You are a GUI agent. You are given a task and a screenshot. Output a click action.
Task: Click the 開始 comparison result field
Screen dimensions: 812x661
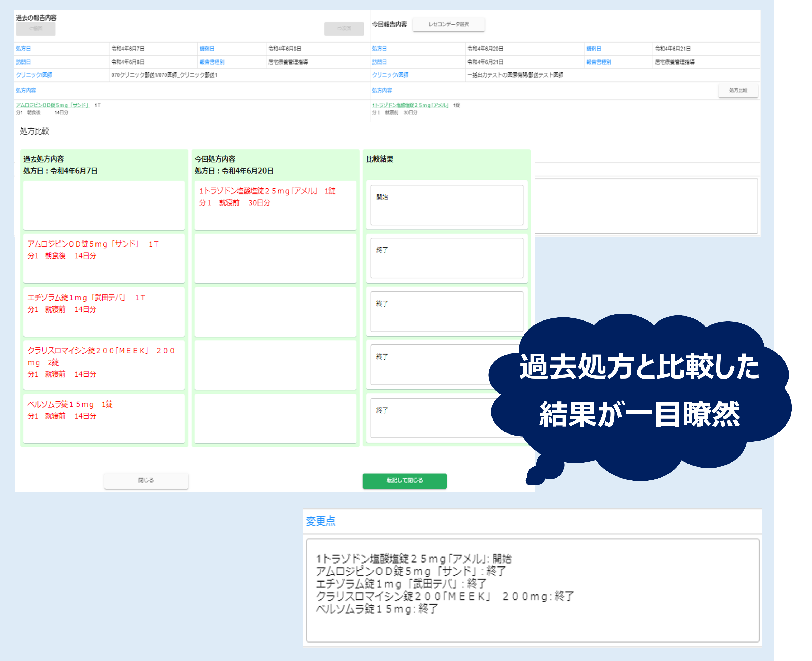(x=447, y=205)
